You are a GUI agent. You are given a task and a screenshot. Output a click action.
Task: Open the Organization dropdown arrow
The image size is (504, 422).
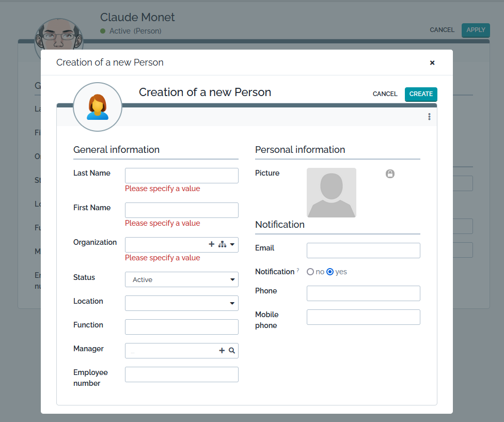point(231,244)
